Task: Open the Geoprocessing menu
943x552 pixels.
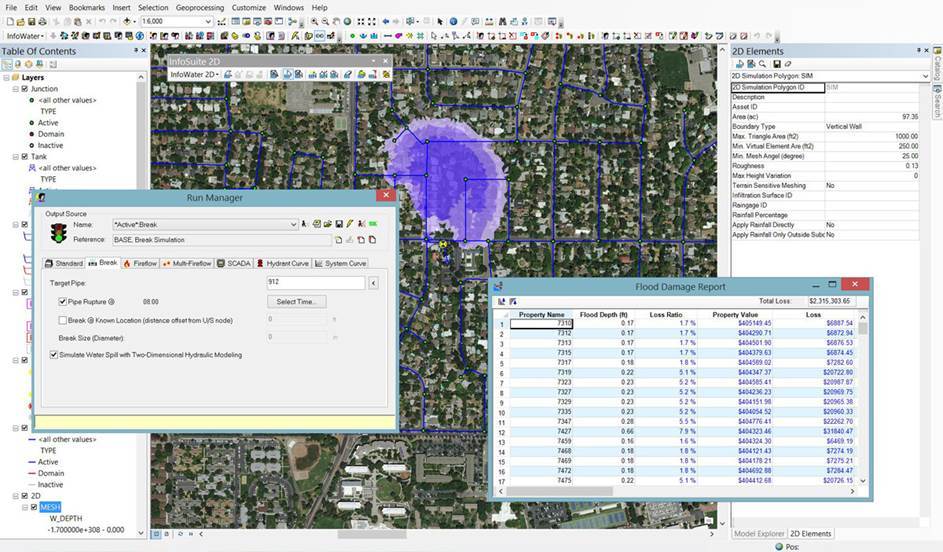Action: coord(200,8)
